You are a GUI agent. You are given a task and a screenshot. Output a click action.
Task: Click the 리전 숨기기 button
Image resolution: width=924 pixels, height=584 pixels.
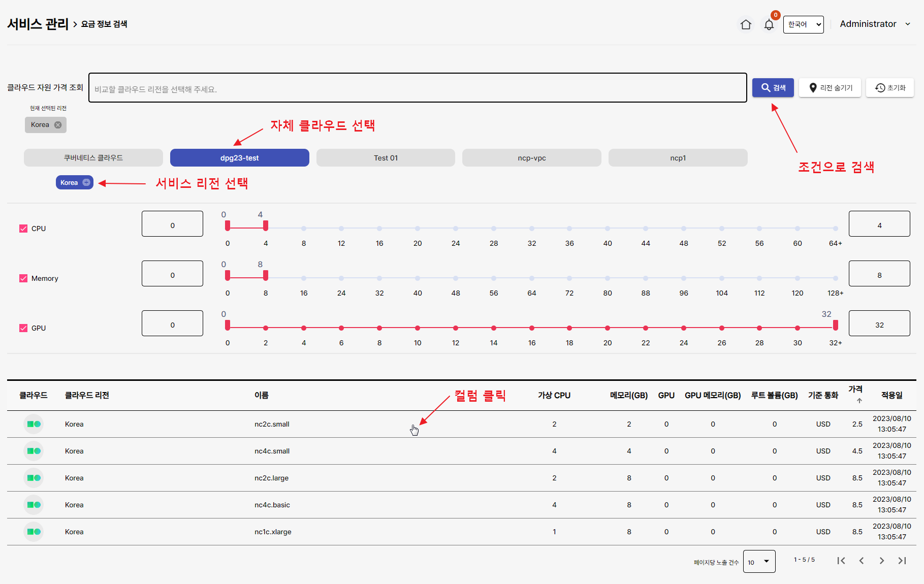(x=830, y=87)
